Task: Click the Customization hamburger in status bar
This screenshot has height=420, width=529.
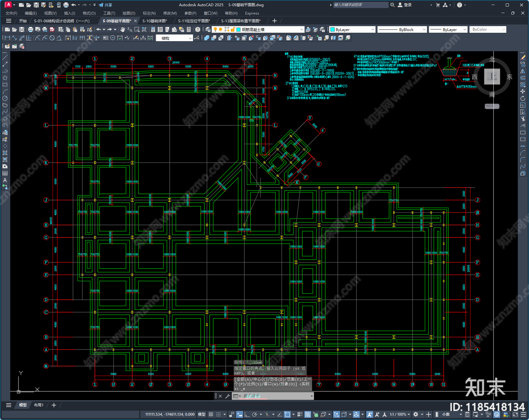Action: pos(523,414)
